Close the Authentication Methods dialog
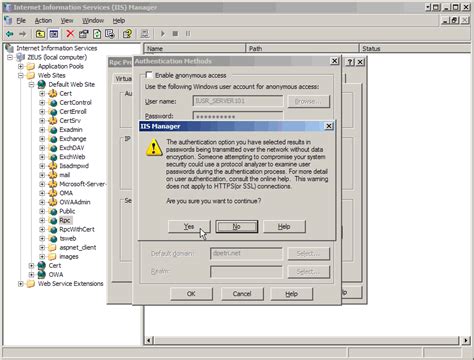The image size is (474, 360). click(334, 61)
